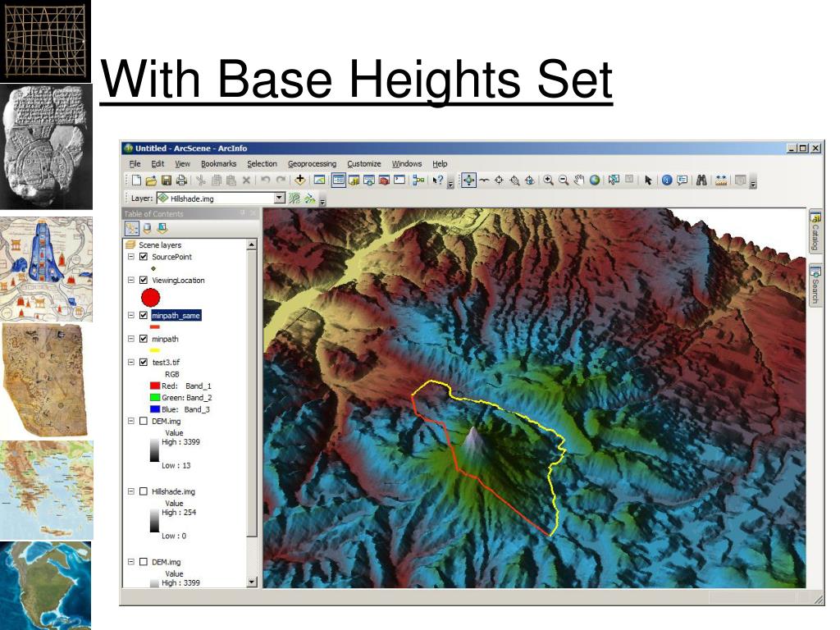Select the Center on Target tool
Viewport: 840px width, 630px height.
click(499, 180)
